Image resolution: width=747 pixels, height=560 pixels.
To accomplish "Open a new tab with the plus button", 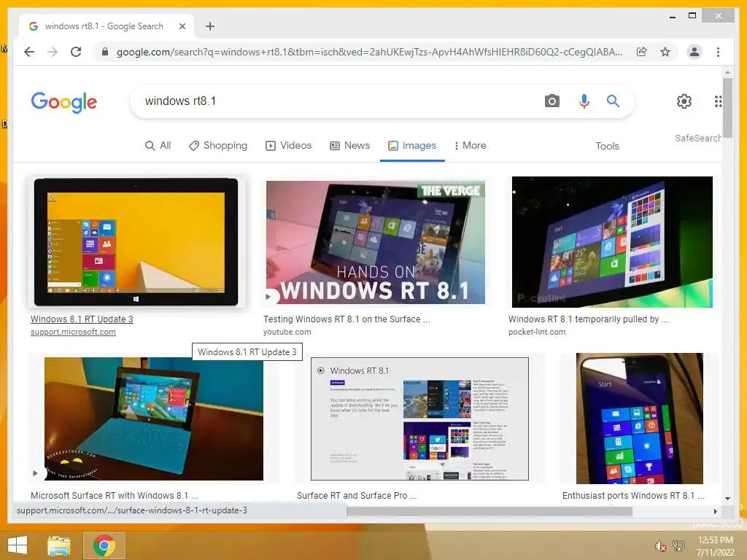I will coord(210,26).
